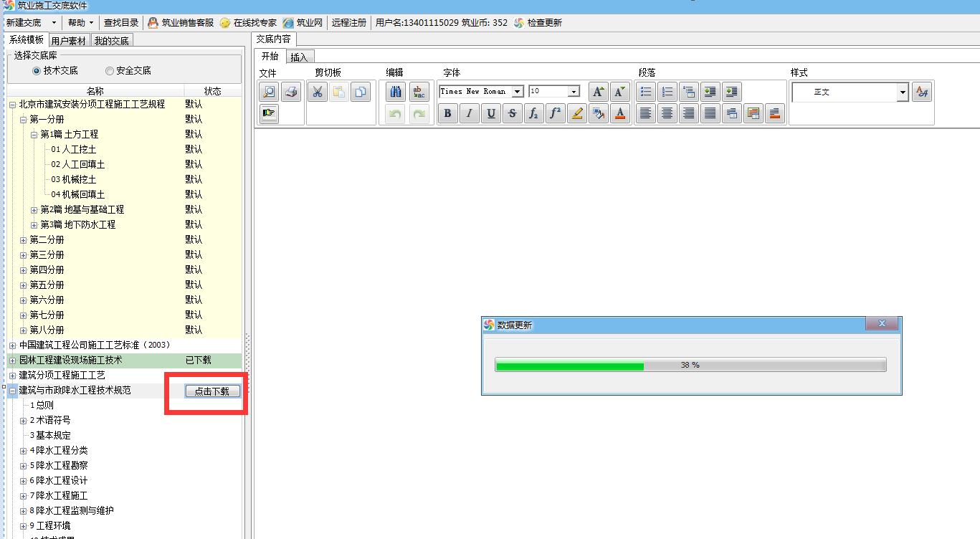The image size is (980, 539).
Task: Toggle bold formatting
Action: pos(448,113)
